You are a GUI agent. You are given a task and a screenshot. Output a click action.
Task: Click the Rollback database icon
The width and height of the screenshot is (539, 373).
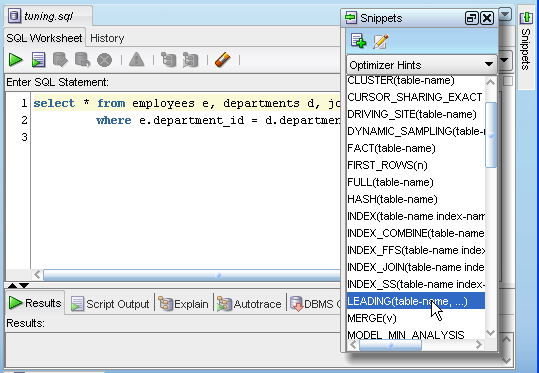click(82, 60)
